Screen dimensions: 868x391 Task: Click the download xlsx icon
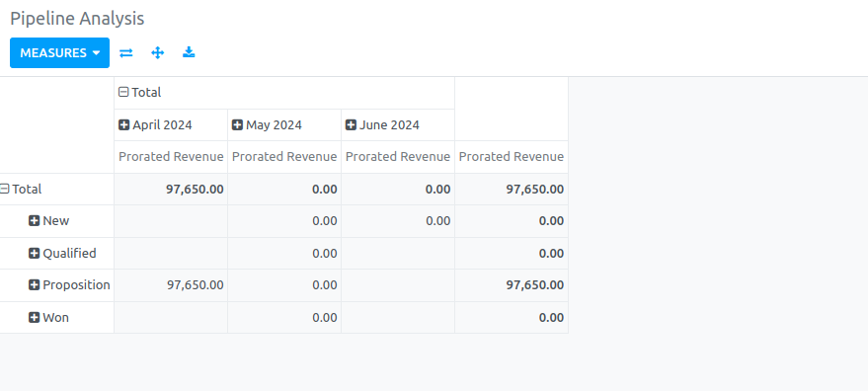(x=189, y=52)
